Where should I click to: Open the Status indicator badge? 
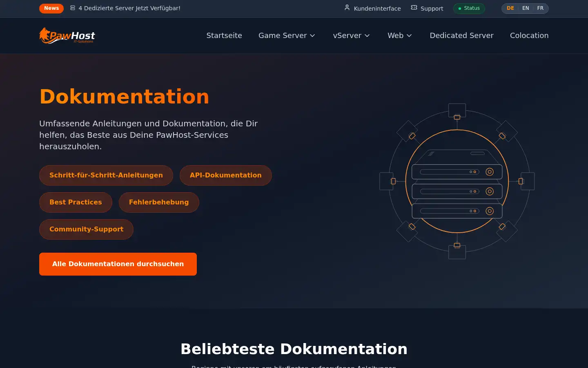pos(469,8)
